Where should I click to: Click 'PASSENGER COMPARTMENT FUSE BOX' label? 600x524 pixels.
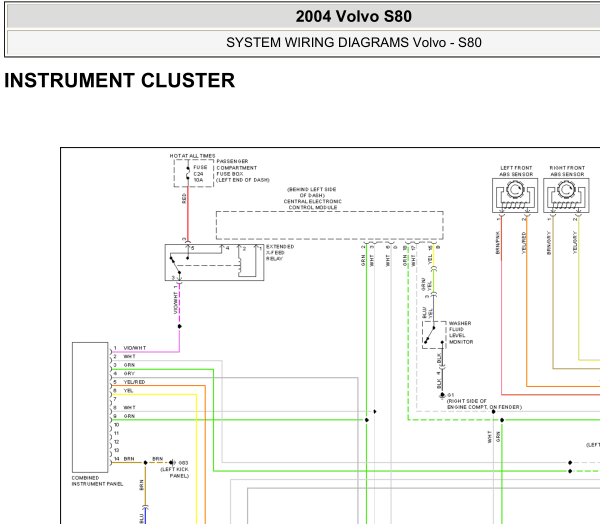tap(236, 168)
